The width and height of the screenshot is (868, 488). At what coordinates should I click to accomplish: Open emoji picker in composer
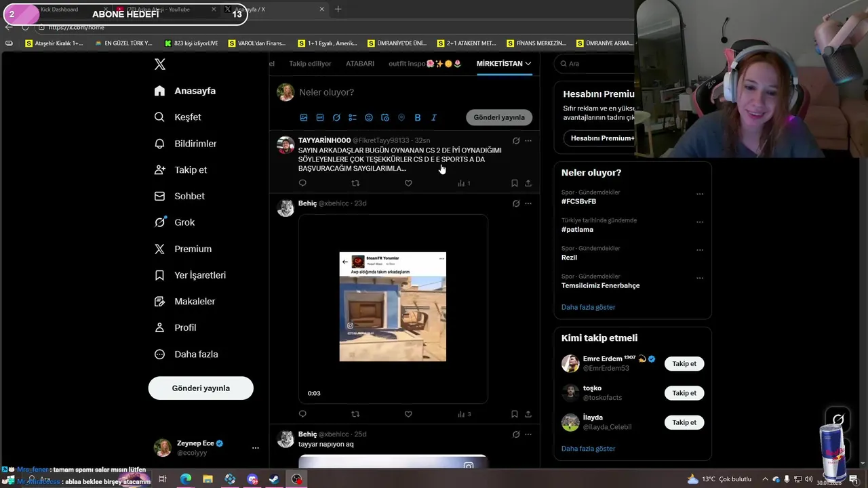[x=369, y=117]
